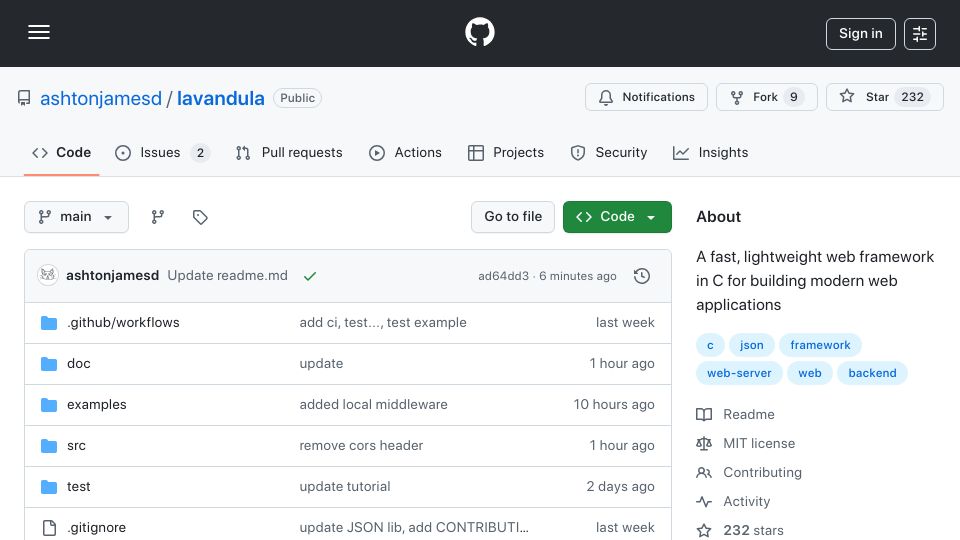
Task: Star the lavandula repository
Action: point(884,97)
